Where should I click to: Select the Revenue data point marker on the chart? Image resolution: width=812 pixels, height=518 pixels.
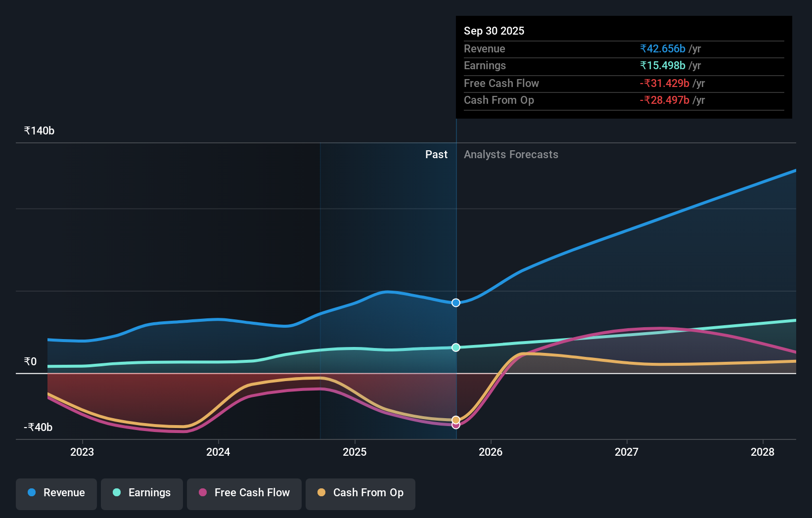pyautogui.click(x=455, y=302)
